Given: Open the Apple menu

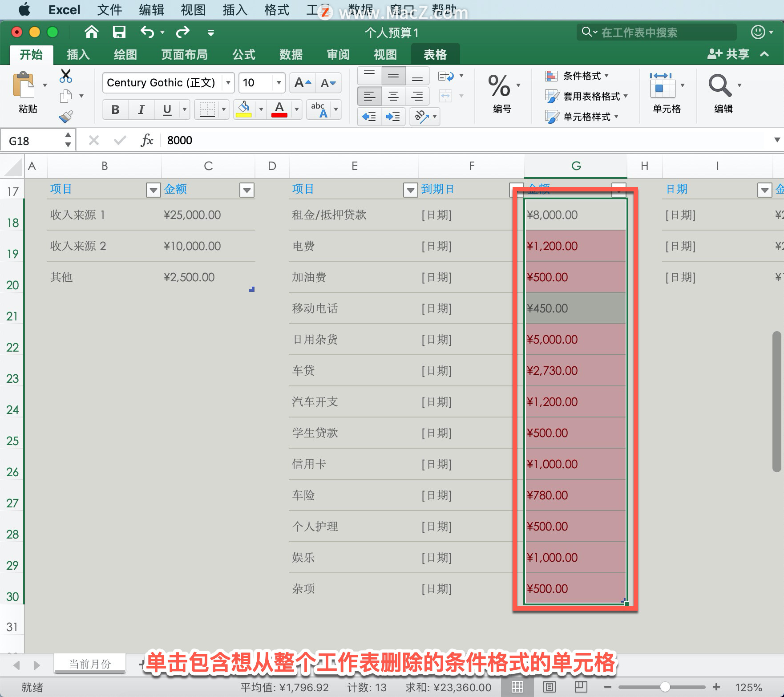Looking at the screenshot, I should pyautogui.click(x=24, y=9).
